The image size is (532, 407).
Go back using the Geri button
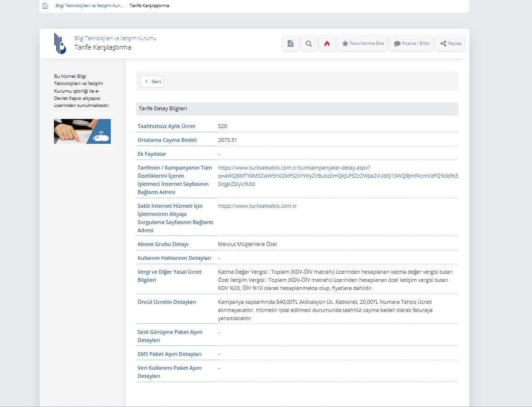[152, 82]
